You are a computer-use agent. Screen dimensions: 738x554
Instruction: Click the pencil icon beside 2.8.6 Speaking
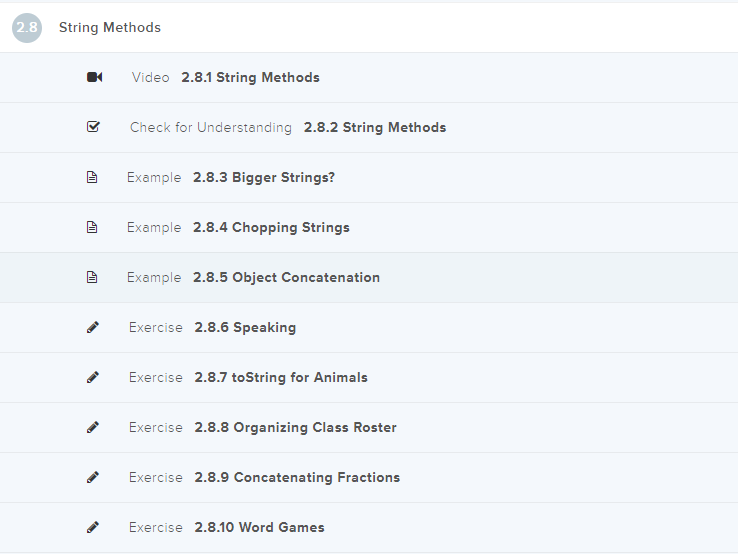pyautogui.click(x=93, y=328)
